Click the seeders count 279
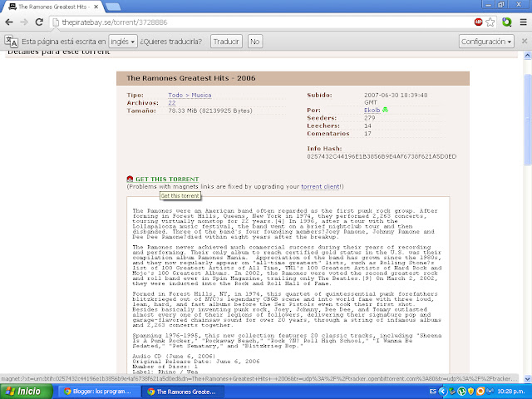The height and width of the screenshot is (399, 532). click(x=369, y=118)
